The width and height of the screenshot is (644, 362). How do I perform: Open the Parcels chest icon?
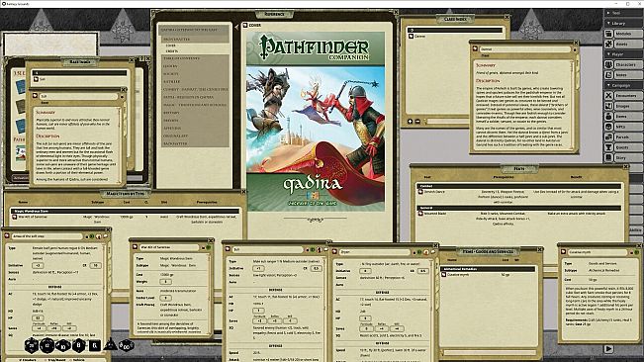point(608,136)
